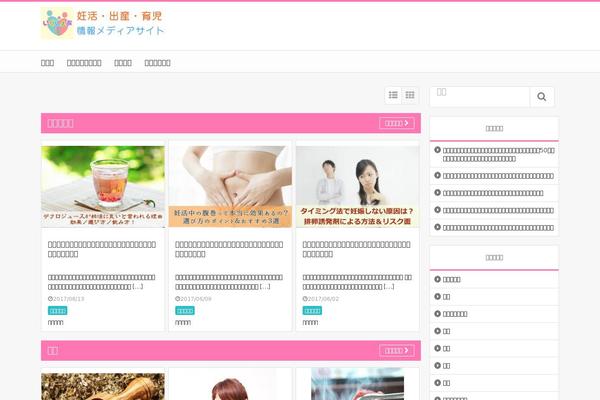The width and height of the screenshot is (600, 400).
Task: Open the third entry of the lower sidebar list
Action: (x=455, y=314)
